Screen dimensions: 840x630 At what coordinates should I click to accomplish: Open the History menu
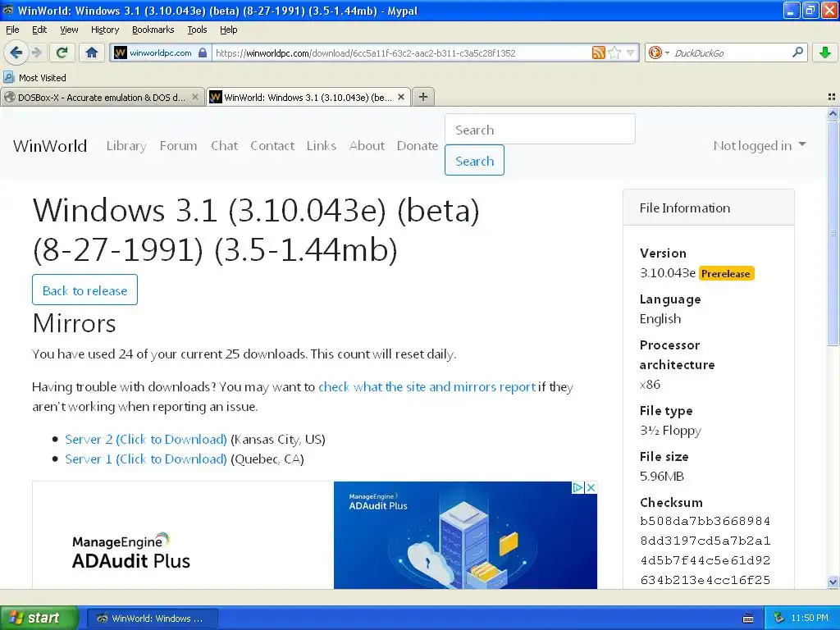pyautogui.click(x=104, y=30)
